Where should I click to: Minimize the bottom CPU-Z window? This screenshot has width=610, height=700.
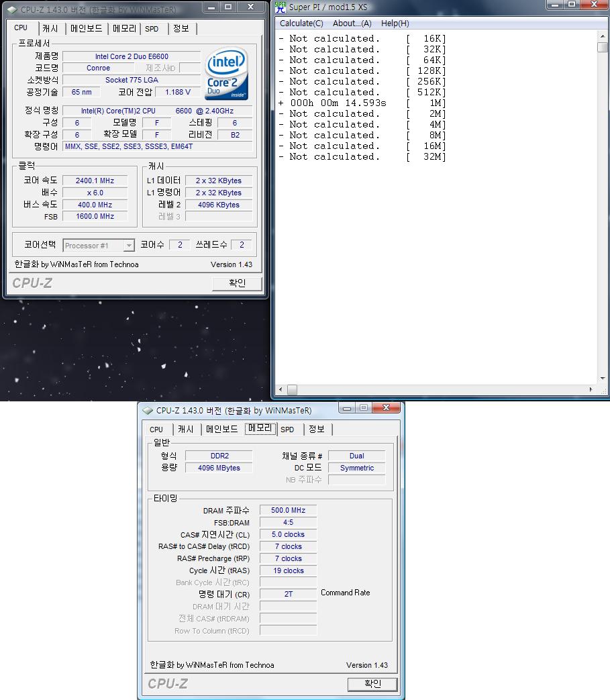(x=347, y=407)
